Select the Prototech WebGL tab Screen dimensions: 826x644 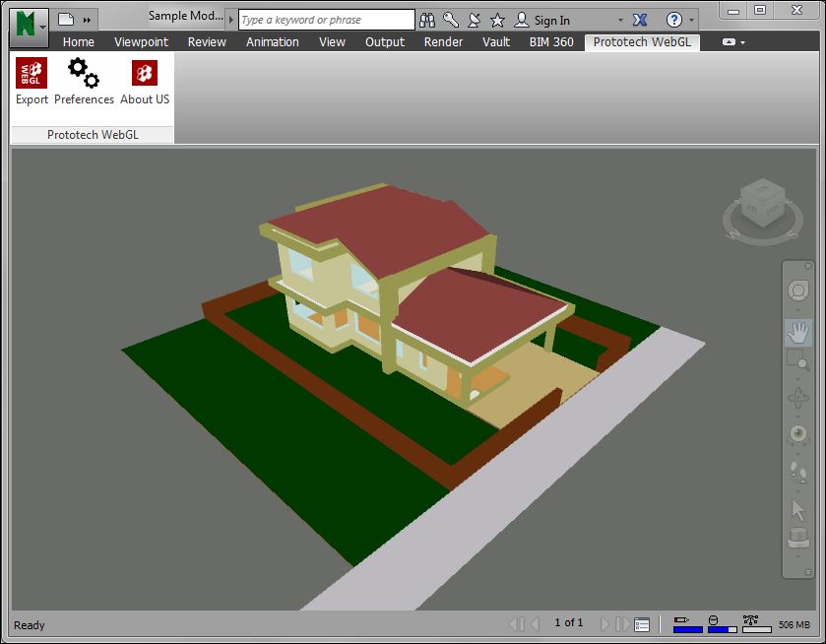(642, 42)
